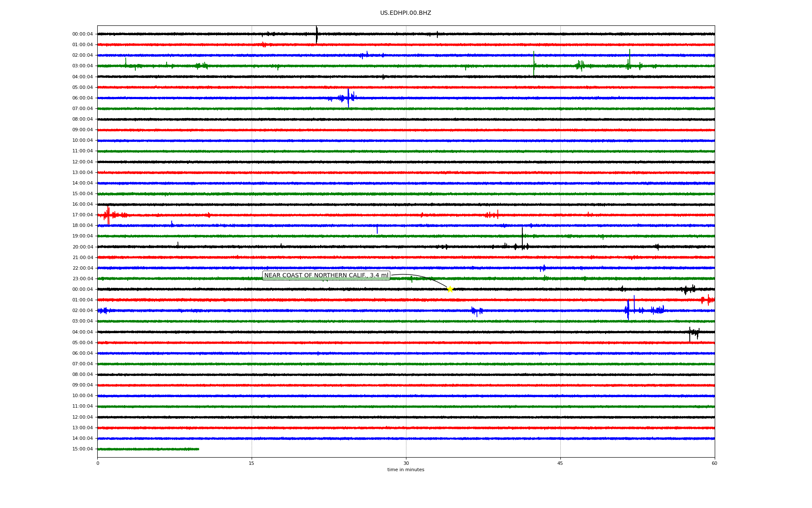Click the 0 tick on the x-axis

(98, 463)
